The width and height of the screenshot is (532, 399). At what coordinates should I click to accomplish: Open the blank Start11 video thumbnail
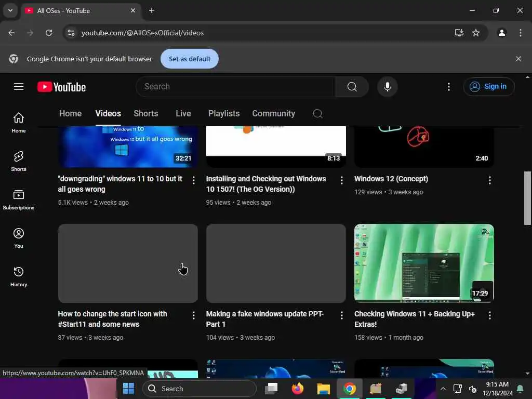[x=128, y=263]
